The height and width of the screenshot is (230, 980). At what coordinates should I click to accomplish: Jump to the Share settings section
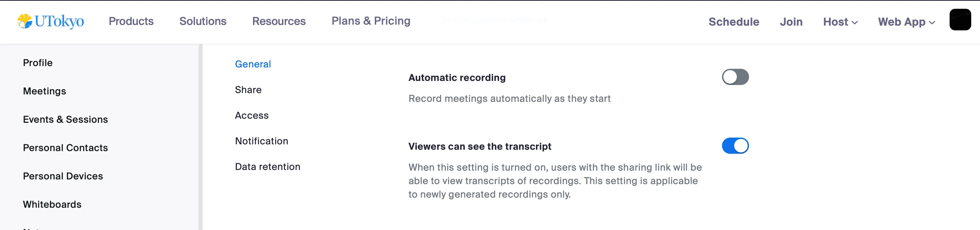pyautogui.click(x=248, y=90)
